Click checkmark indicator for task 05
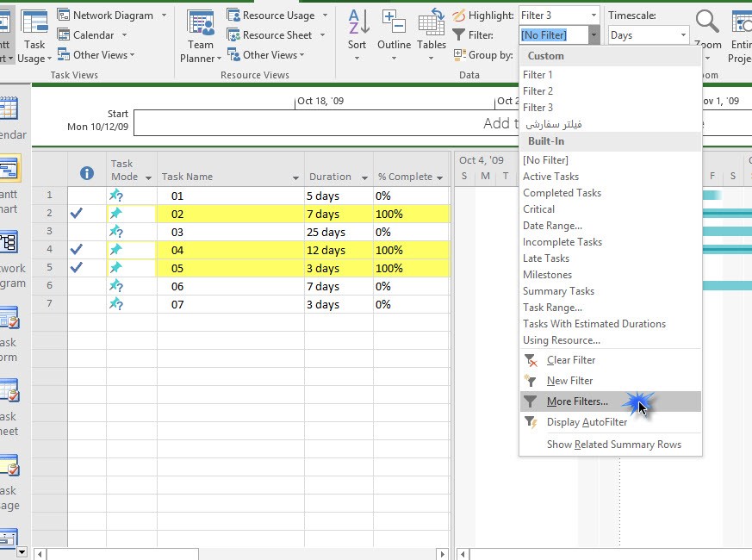752x560 pixels. (x=77, y=268)
